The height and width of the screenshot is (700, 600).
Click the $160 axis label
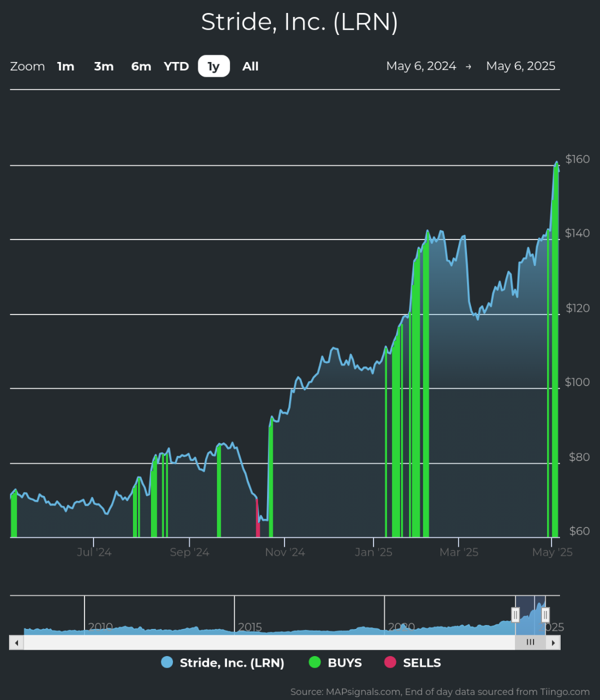(577, 159)
